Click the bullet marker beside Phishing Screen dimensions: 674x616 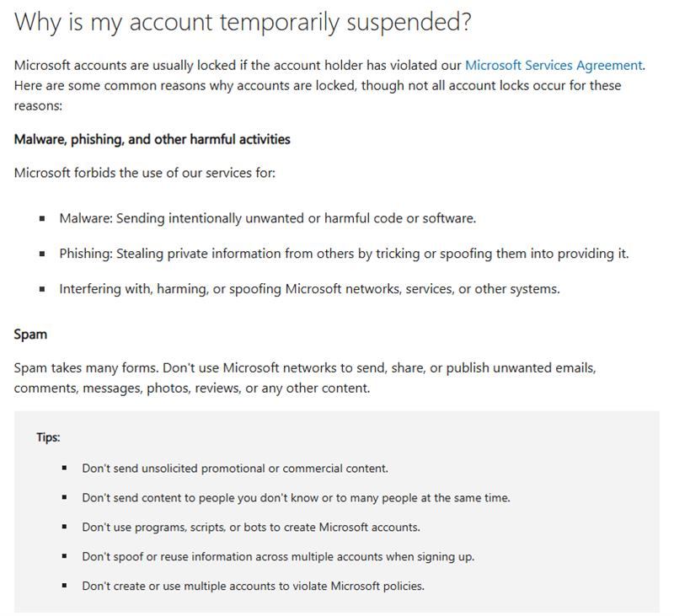[x=42, y=254]
